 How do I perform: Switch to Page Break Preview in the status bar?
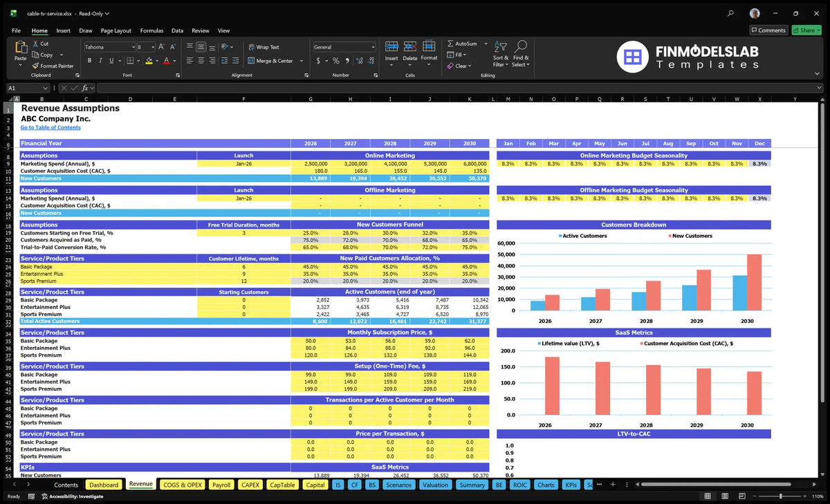pos(741,496)
